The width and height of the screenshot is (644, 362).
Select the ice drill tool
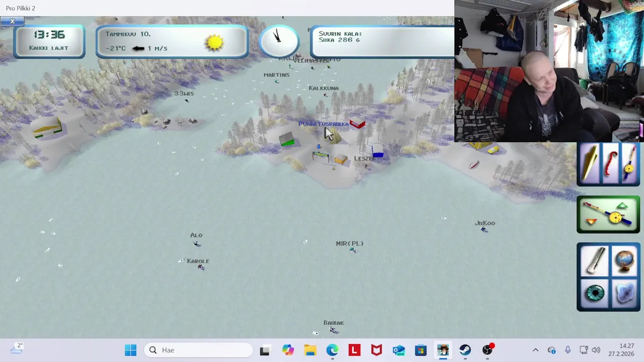(x=595, y=261)
